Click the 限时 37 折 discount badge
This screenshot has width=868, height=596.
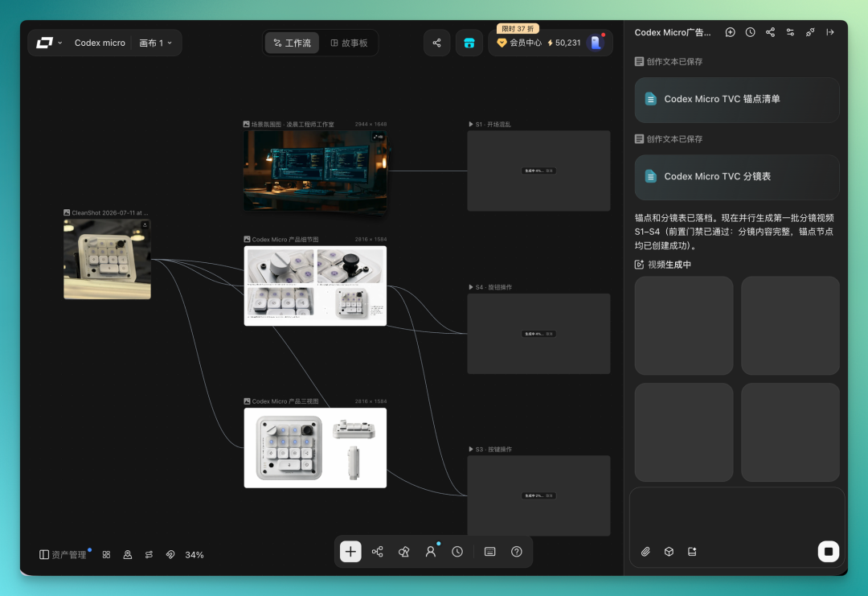tap(518, 28)
